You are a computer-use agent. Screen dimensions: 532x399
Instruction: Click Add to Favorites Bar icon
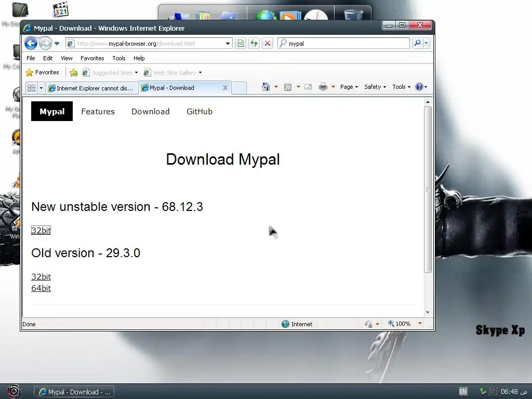coord(74,72)
